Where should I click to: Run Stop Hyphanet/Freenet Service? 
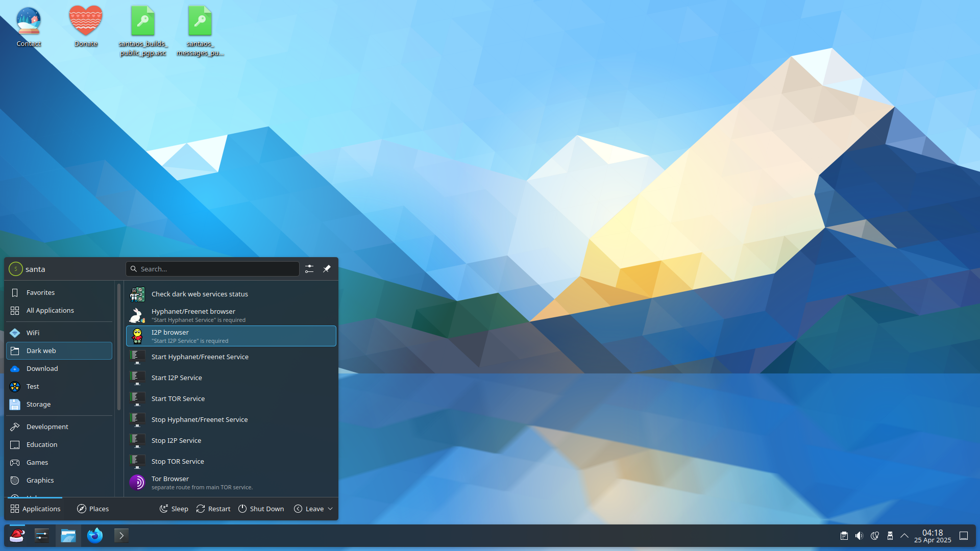coord(231,419)
